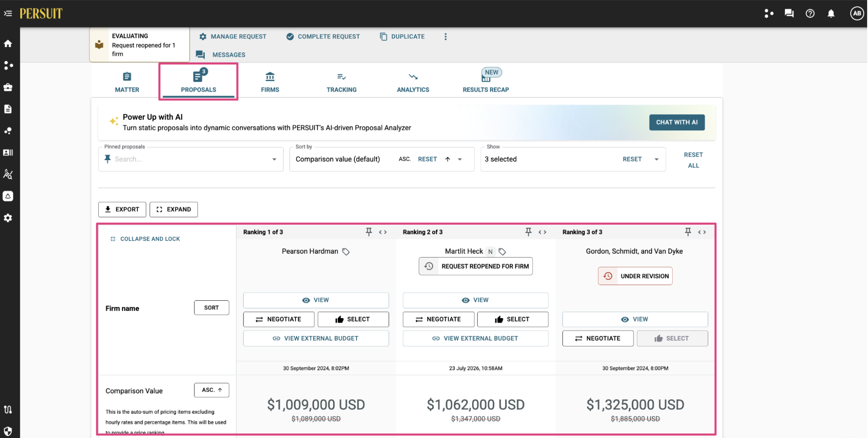Viewport: 868px width, 438px height.
Task: Open the Analytics tab
Action: (x=413, y=82)
